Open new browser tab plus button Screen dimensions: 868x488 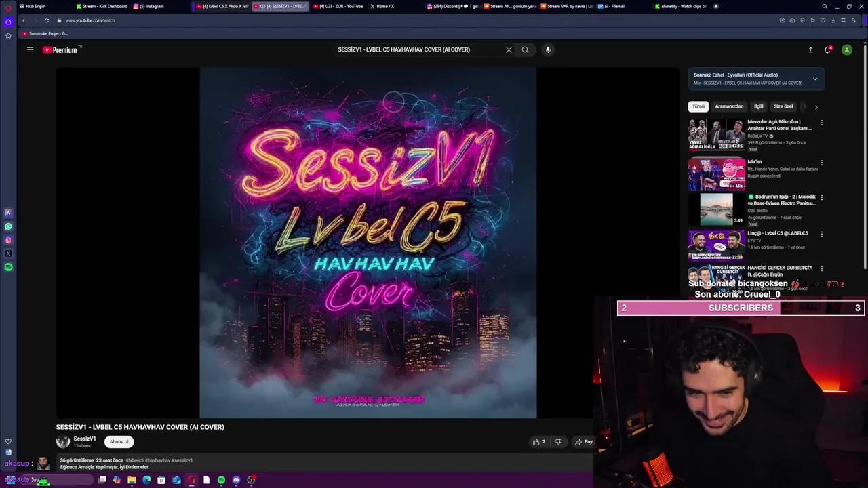[716, 6]
